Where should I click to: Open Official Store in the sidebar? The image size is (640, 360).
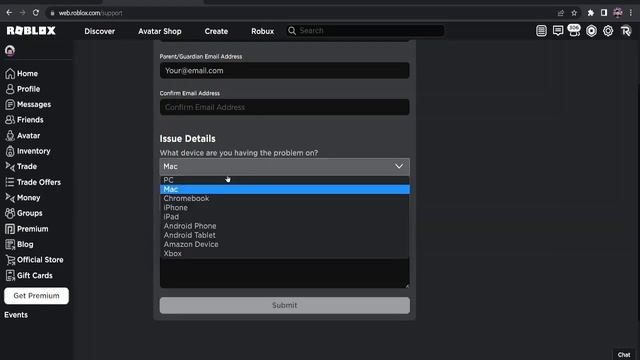(x=34, y=260)
